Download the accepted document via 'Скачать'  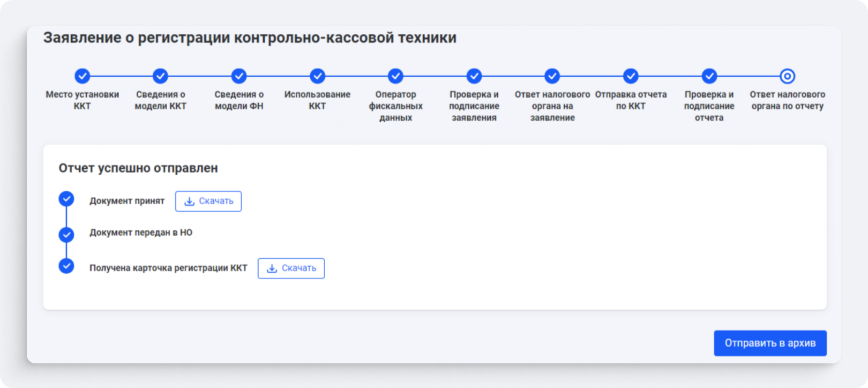click(x=208, y=202)
